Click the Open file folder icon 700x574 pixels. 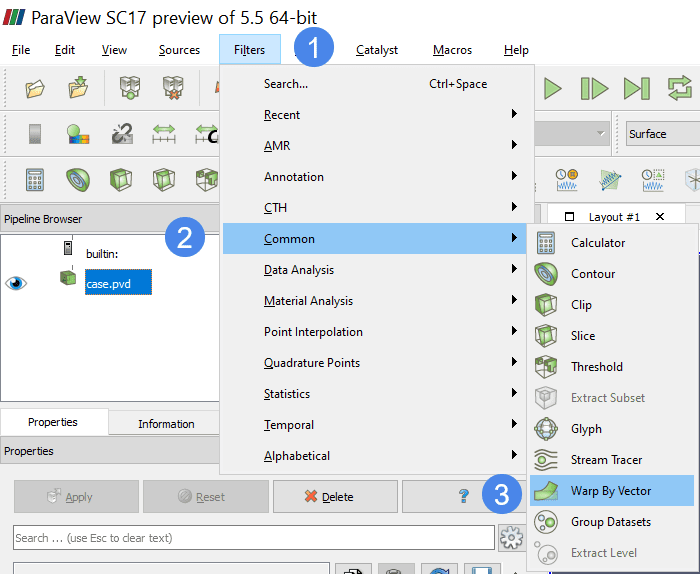(x=36, y=89)
